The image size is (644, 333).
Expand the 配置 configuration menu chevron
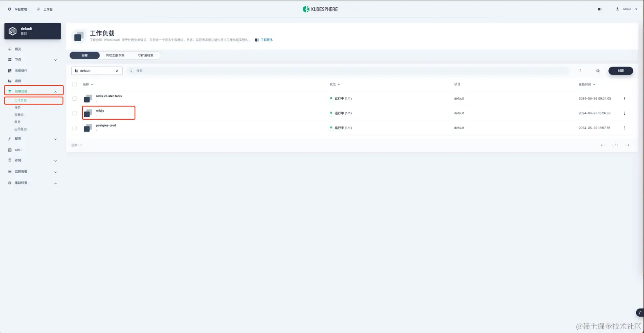point(56,139)
